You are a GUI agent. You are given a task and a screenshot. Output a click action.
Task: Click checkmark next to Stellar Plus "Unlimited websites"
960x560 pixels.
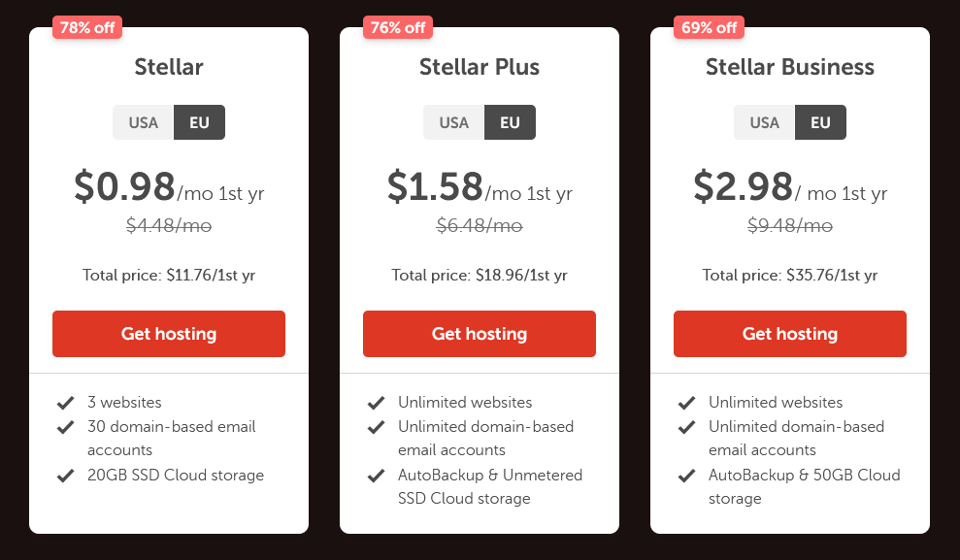point(377,403)
